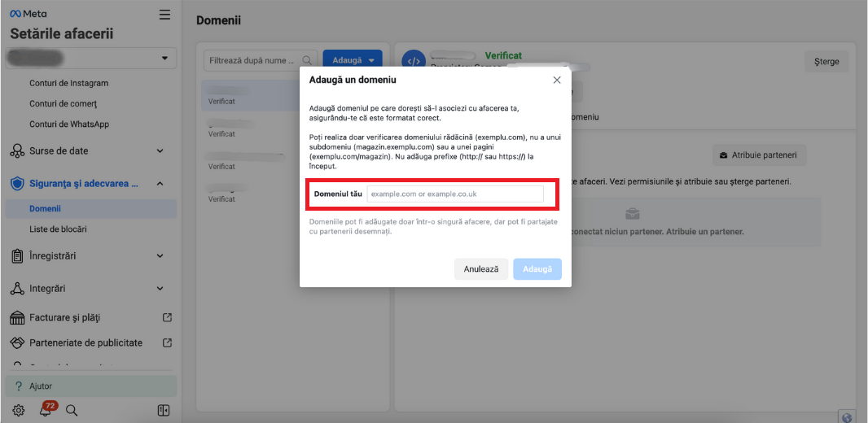Click the Ajutor help button
868x423 pixels.
[x=90, y=386]
